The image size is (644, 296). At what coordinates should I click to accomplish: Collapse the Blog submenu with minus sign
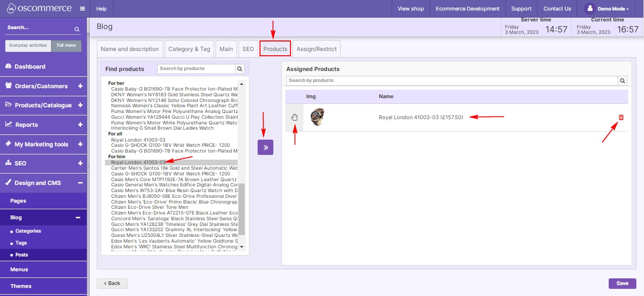[78, 217]
